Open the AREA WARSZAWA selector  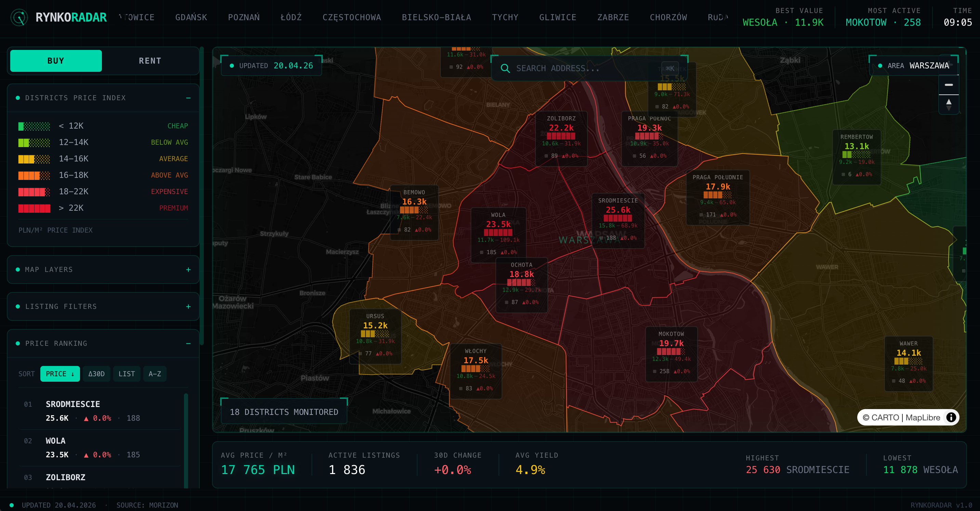[x=913, y=66]
